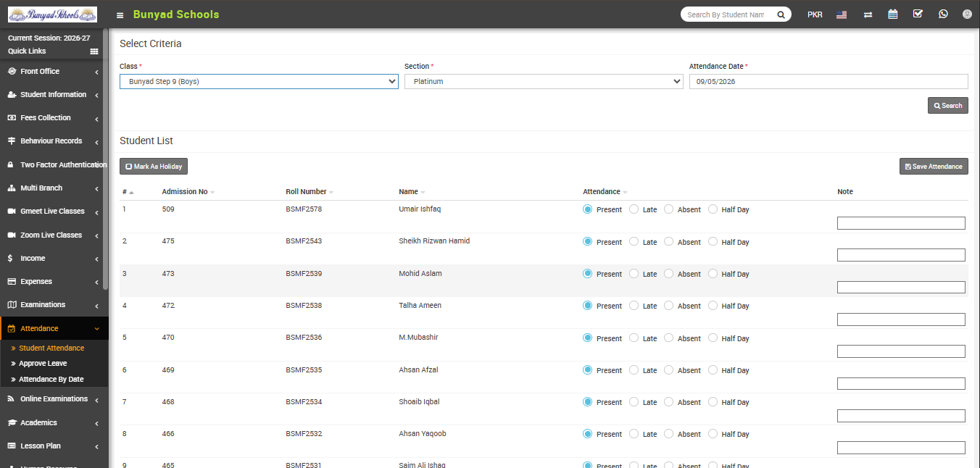Image resolution: width=980 pixels, height=468 pixels.
Task: Click roll number BSMF2543
Action: pyautogui.click(x=304, y=241)
